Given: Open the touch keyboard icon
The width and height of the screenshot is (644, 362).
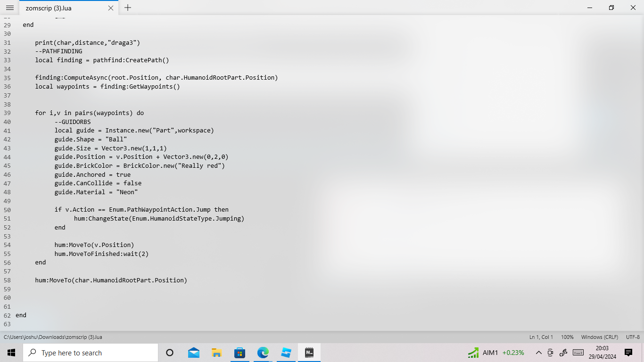Looking at the screenshot, I should pos(578,353).
